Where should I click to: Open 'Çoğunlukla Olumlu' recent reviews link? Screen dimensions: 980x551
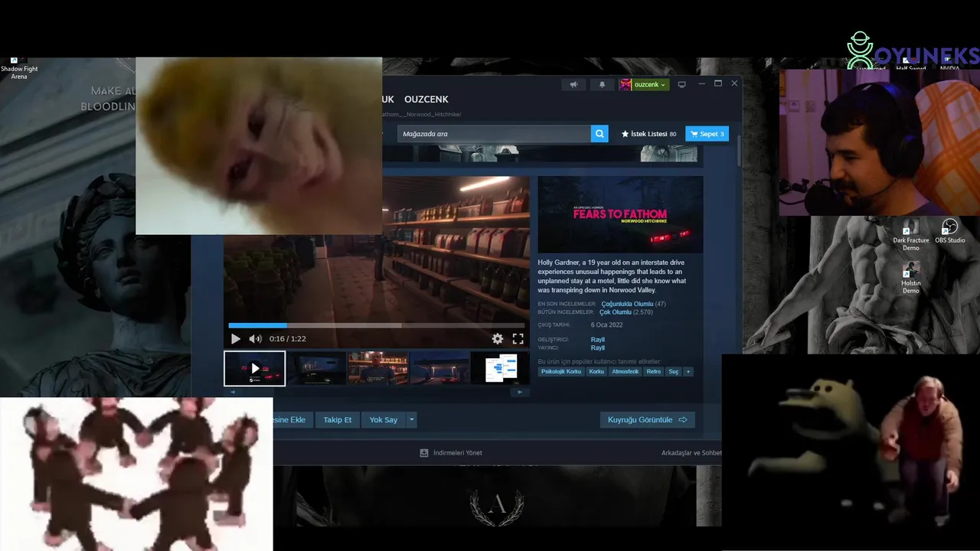pos(627,304)
